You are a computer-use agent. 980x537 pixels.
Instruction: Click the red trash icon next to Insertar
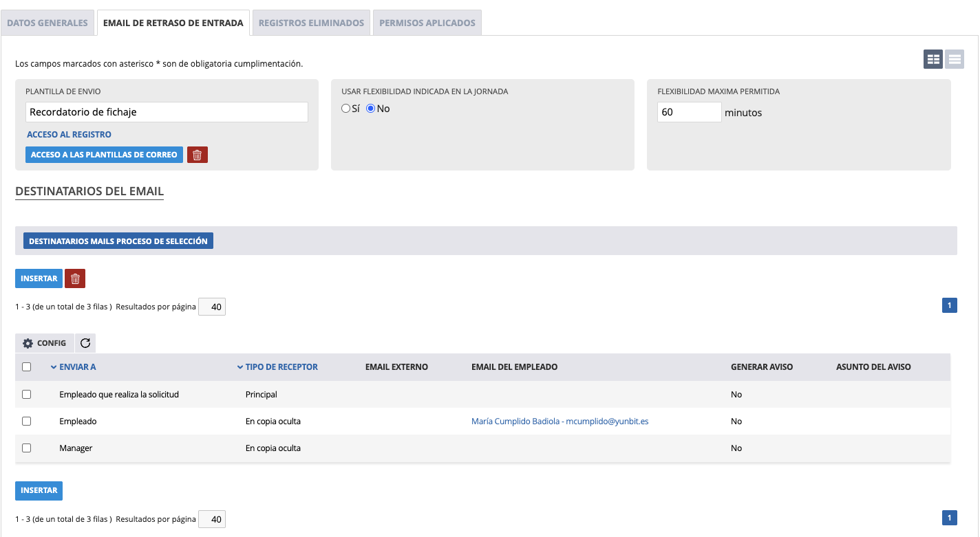75,278
